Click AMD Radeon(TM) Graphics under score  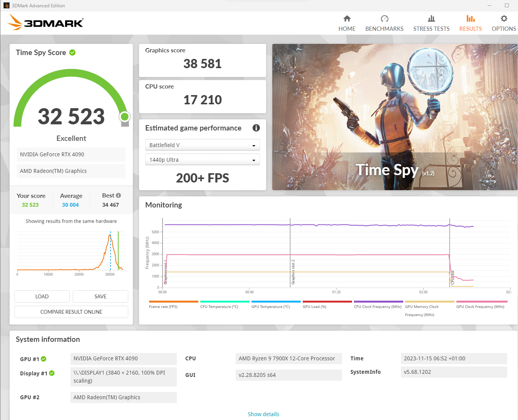(x=71, y=171)
